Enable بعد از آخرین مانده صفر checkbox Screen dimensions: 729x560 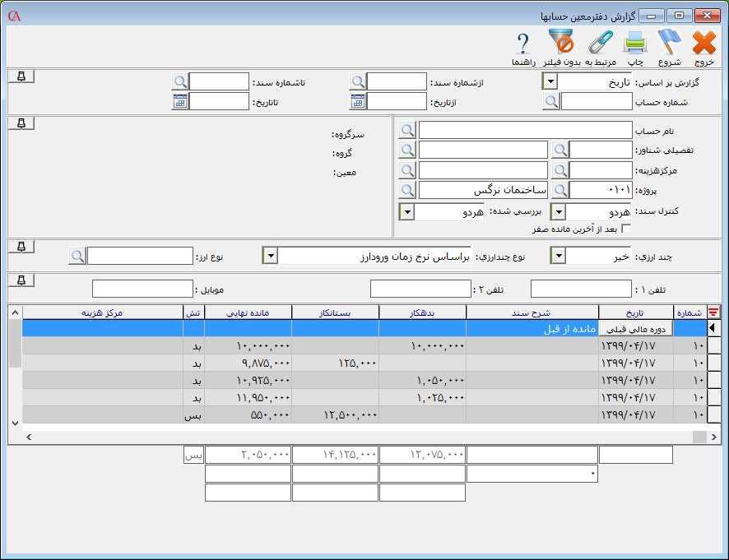(626, 229)
